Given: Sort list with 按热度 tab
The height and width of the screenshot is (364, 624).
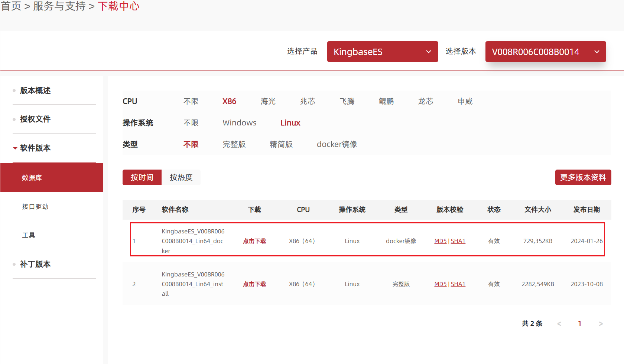Looking at the screenshot, I should [x=181, y=177].
